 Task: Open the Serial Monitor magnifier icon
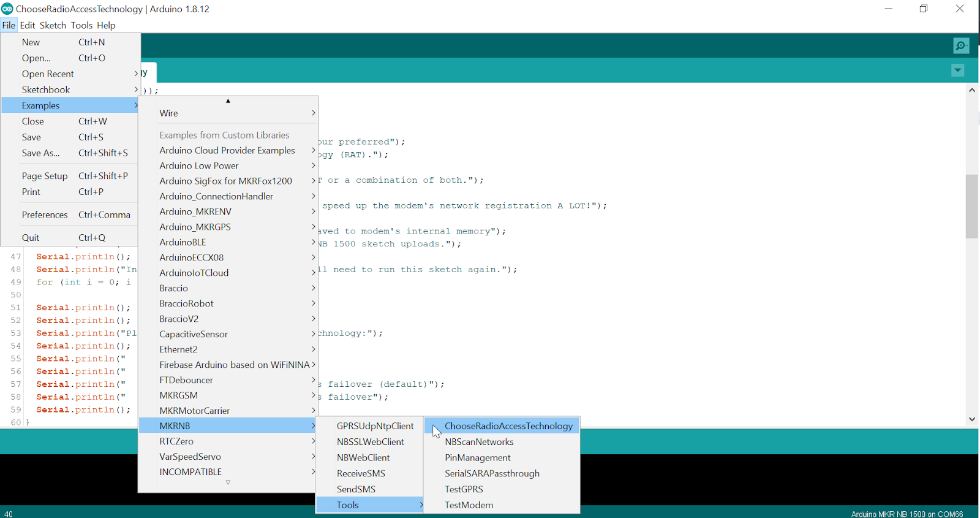click(961, 46)
